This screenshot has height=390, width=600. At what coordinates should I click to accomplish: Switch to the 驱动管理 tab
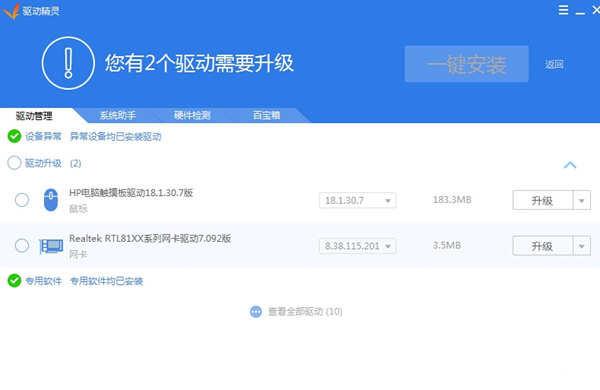click(x=34, y=116)
